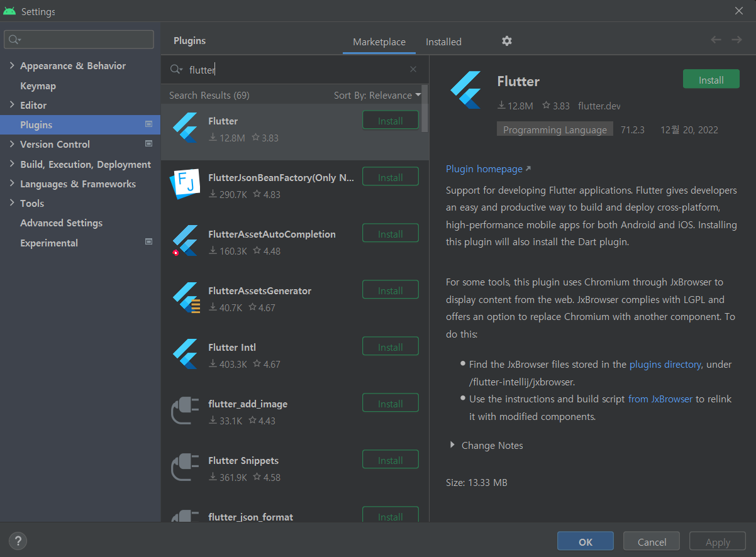Expand Appearance & Behavior section
This screenshot has width=756, height=557.
(x=12, y=65)
